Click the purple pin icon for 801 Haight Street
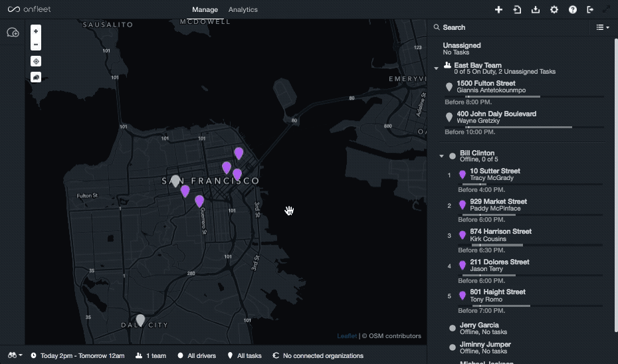 tap(463, 296)
